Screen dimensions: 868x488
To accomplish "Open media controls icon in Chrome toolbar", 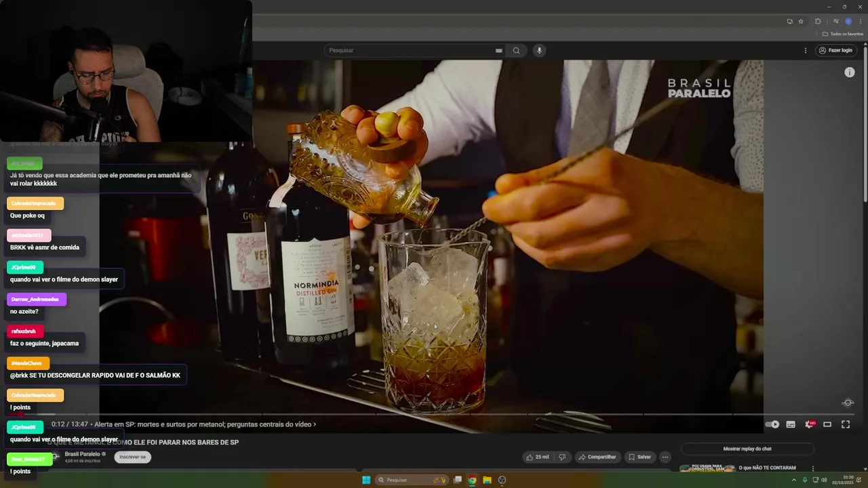I will pyautogui.click(x=835, y=21).
